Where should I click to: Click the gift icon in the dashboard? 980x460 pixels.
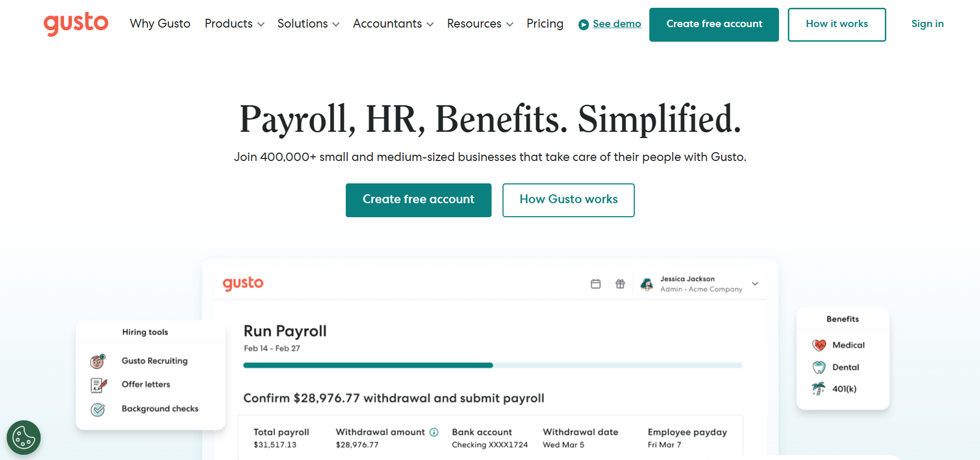click(620, 284)
